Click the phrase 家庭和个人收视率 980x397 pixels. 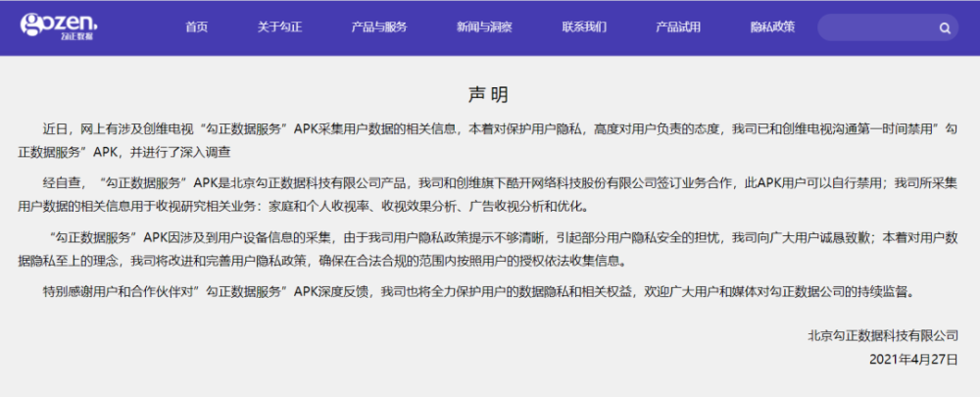(320, 205)
